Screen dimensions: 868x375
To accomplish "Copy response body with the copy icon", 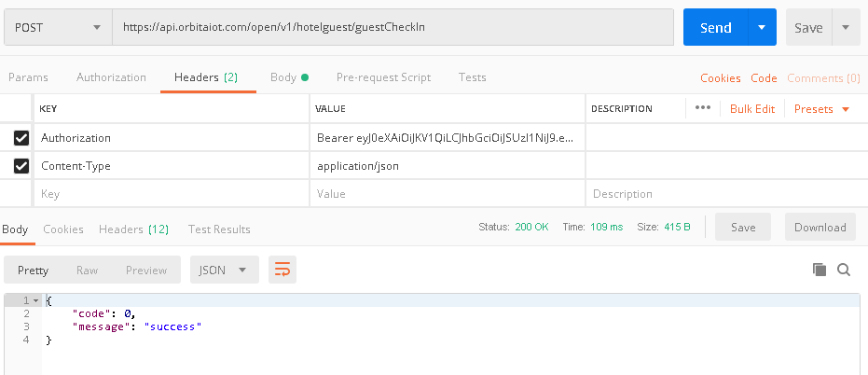I will point(820,270).
